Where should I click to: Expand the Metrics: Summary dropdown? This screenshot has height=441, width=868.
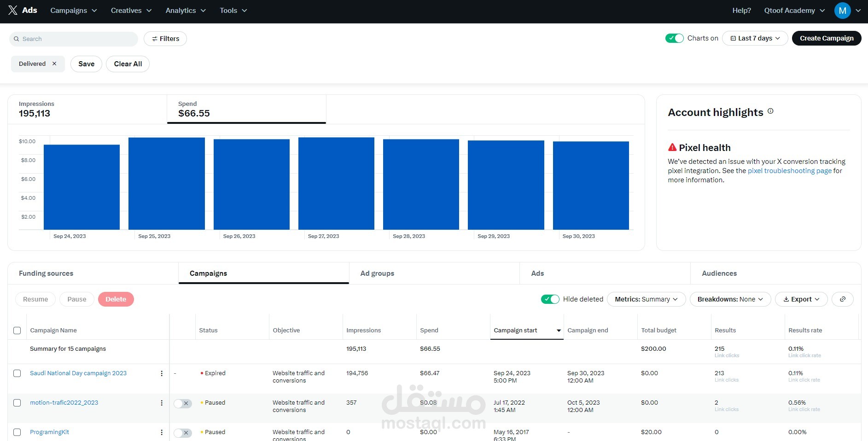[x=646, y=299]
